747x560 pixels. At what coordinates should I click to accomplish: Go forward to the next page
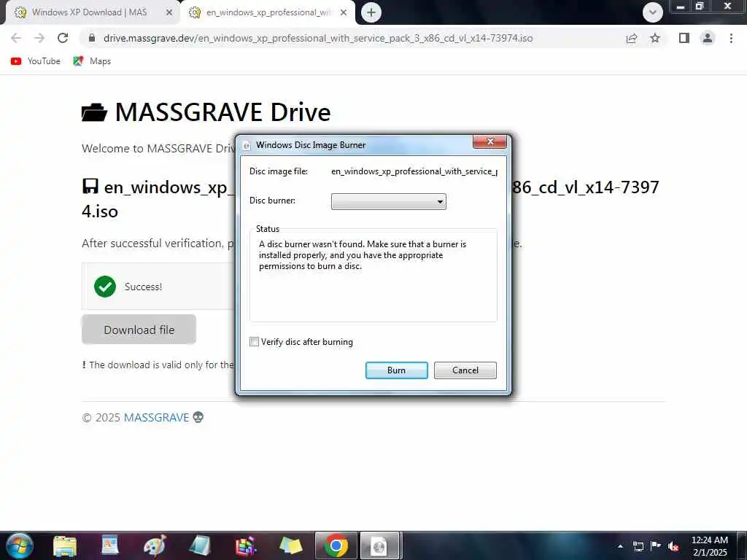39,38
